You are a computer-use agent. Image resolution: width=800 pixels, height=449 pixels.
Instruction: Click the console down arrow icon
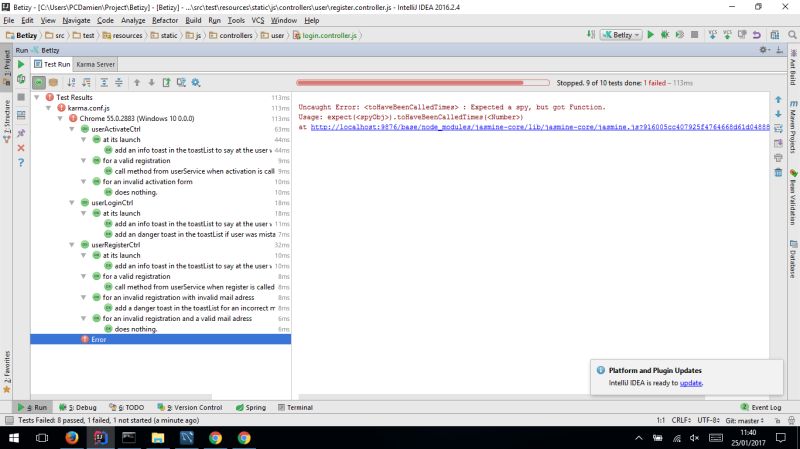pyautogui.click(x=778, y=114)
